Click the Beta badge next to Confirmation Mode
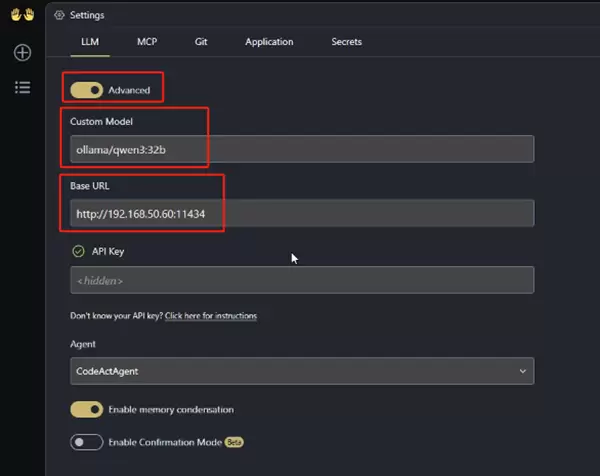 click(234, 442)
